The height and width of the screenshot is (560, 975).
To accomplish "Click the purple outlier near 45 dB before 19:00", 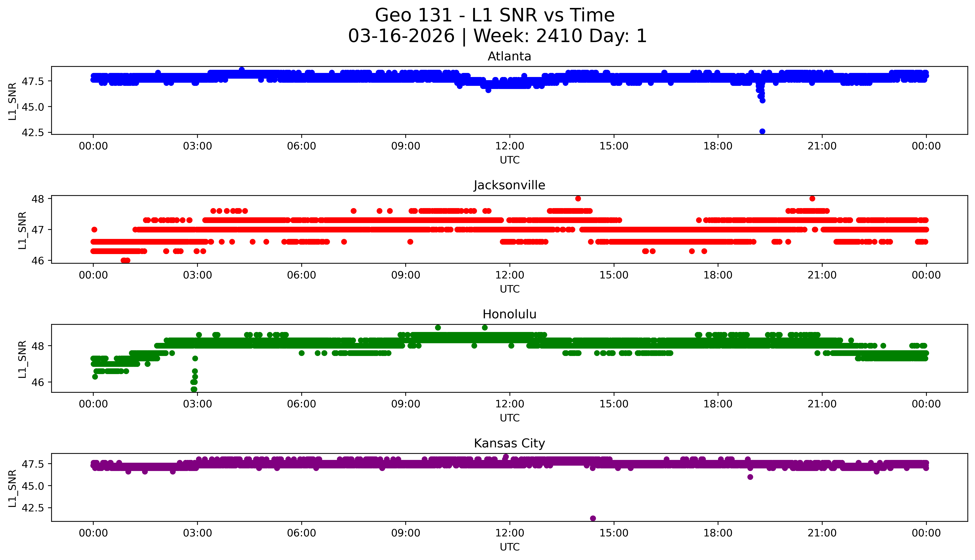I will click(750, 477).
